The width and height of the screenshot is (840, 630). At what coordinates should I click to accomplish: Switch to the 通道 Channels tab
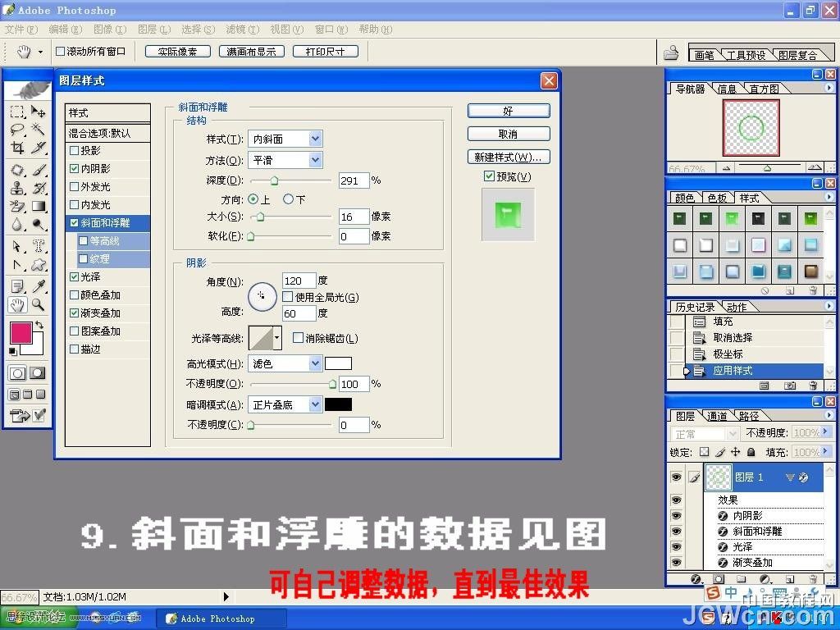click(x=717, y=416)
